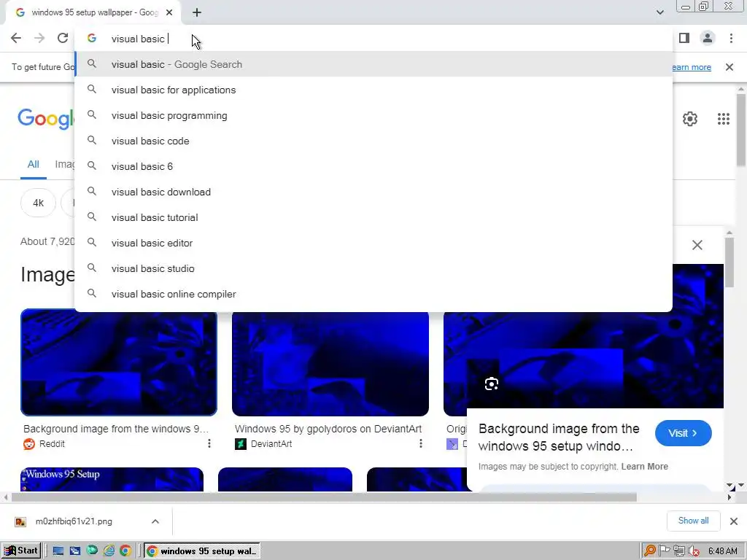Open Chrome three-dot menu
The image size is (747, 560).
click(731, 38)
